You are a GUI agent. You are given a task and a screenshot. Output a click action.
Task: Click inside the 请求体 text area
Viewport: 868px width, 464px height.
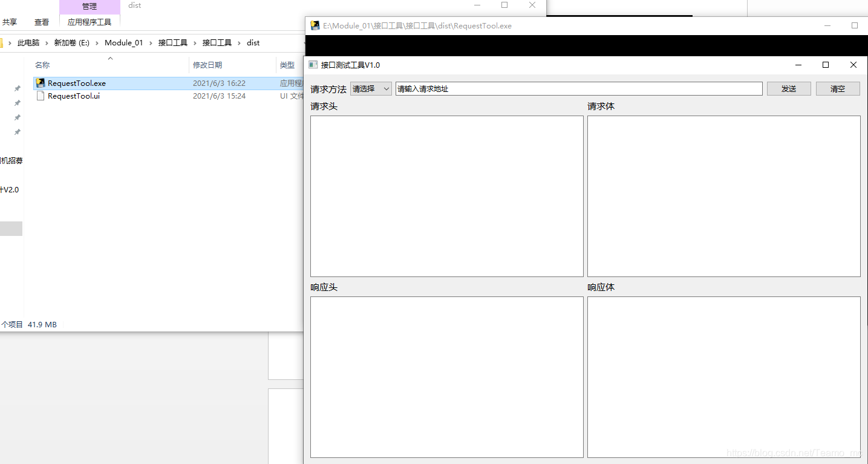[724, 196]
